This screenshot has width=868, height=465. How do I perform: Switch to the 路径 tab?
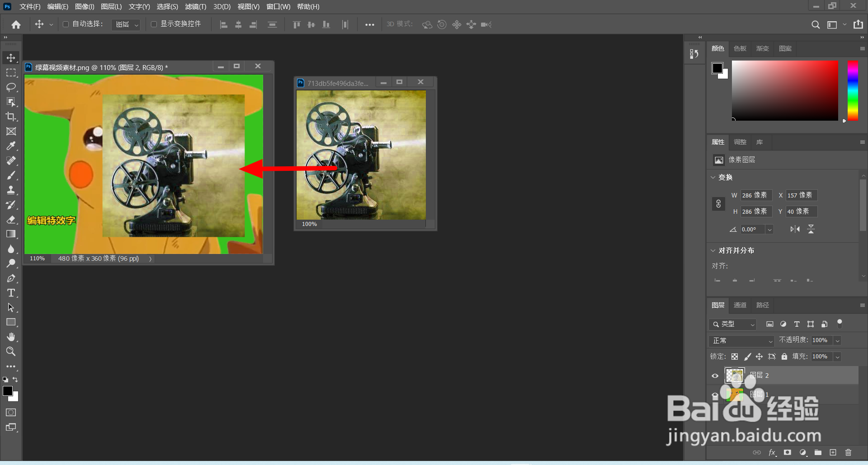pos(763,305)
